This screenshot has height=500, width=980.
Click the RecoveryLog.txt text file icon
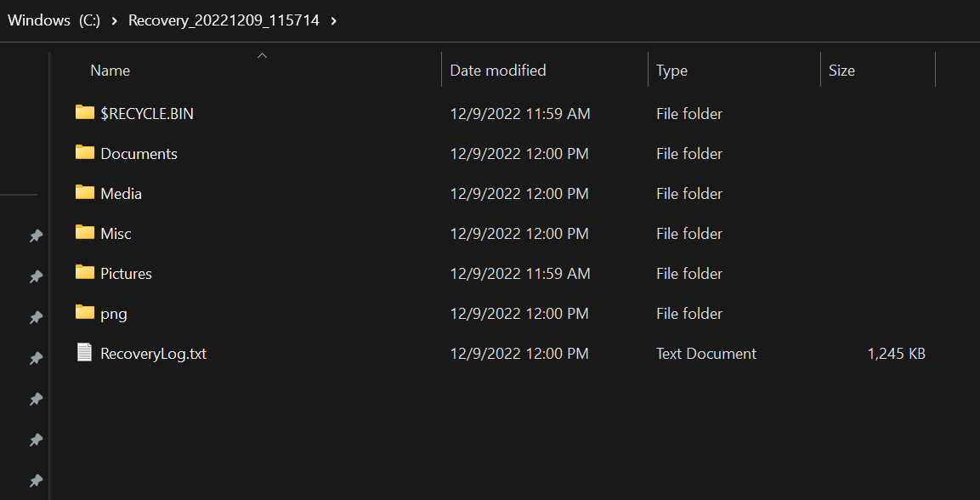click(x=84, y=352)
